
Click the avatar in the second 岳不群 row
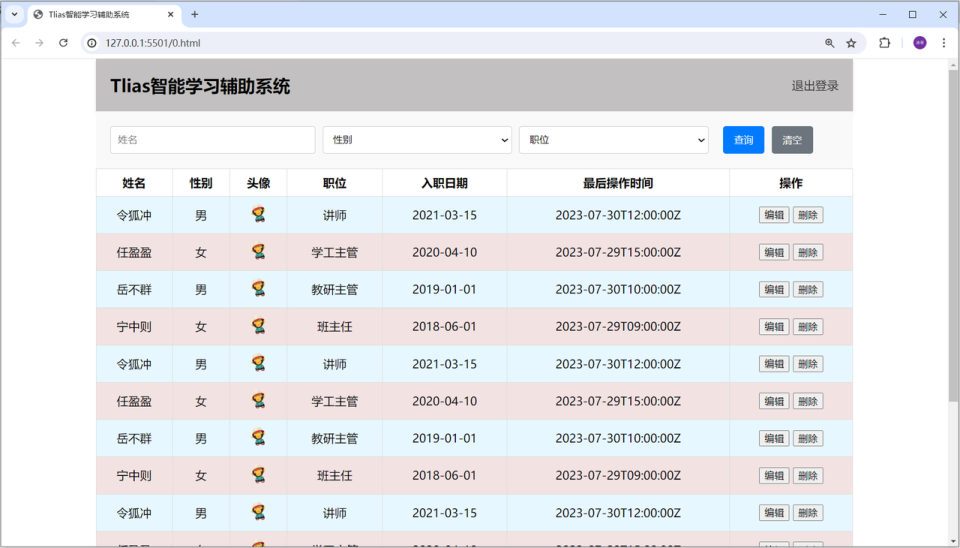(258, 438)
